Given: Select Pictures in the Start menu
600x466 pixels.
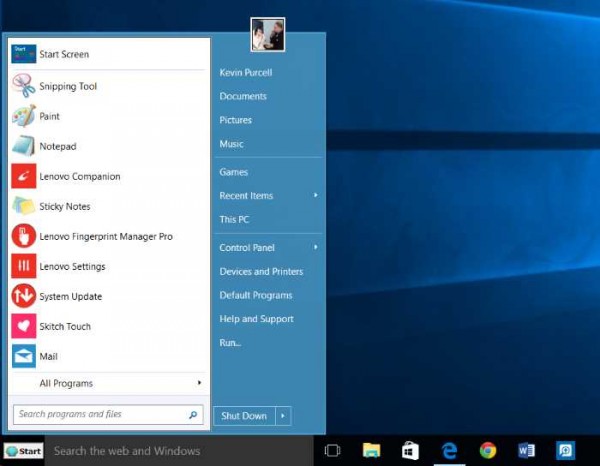Looking at the screenshot, I should pos(236,120).
